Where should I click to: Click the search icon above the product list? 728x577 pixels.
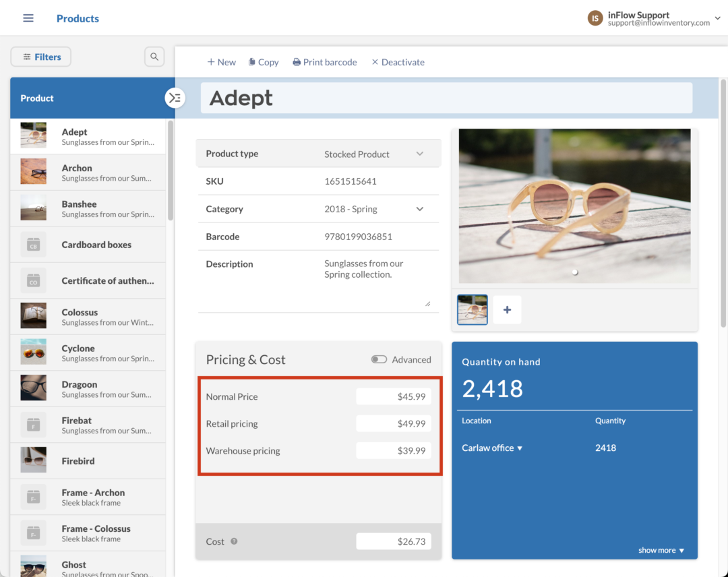154,57
